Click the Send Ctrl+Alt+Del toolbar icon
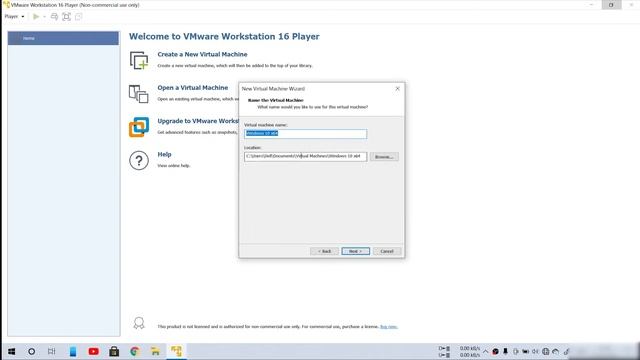The width and height of the screenshot is (640, 360). pyautogui.click(x=54, y=17)
